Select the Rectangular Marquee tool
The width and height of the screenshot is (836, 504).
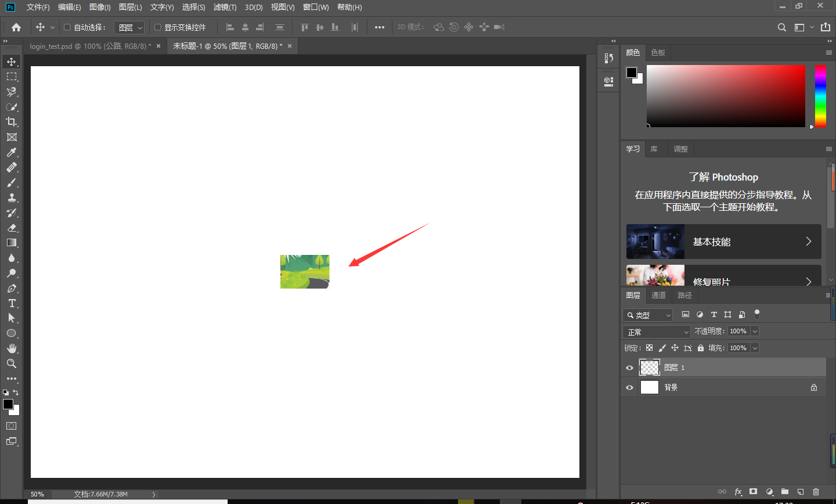[x=12, y=77]
